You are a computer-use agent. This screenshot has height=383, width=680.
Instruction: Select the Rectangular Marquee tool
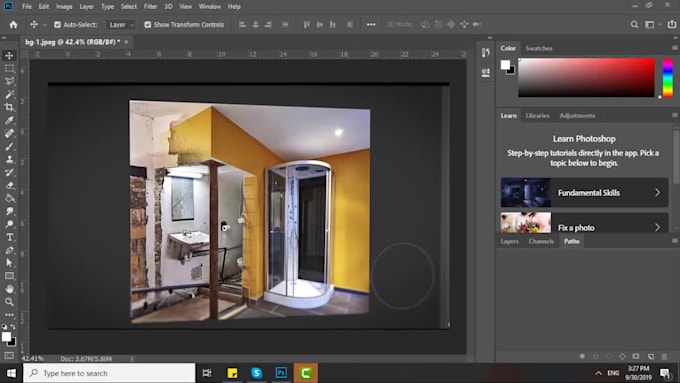pos(9,68)
